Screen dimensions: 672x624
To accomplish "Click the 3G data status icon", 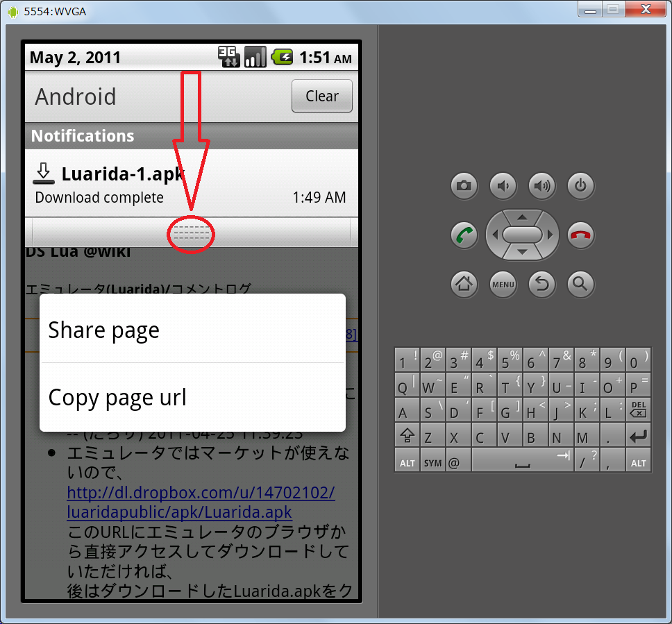I will tap(229, 57).
